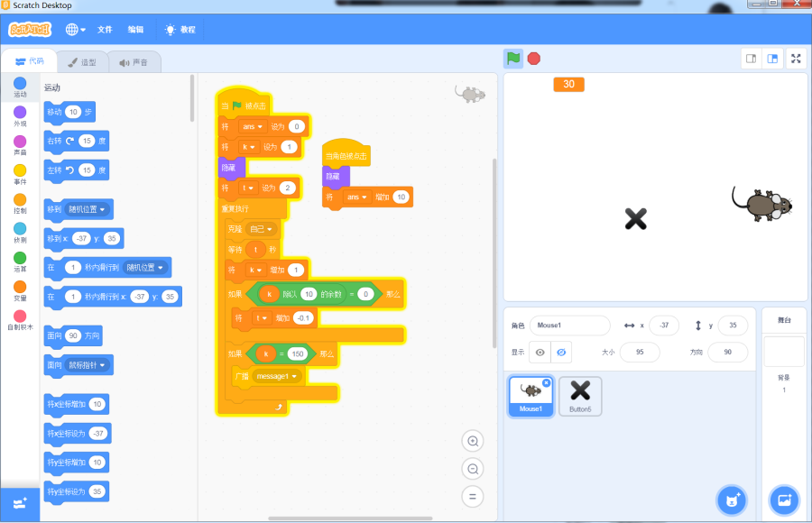
Task: Show the sprite using eye icon
Action: (540, 353)
